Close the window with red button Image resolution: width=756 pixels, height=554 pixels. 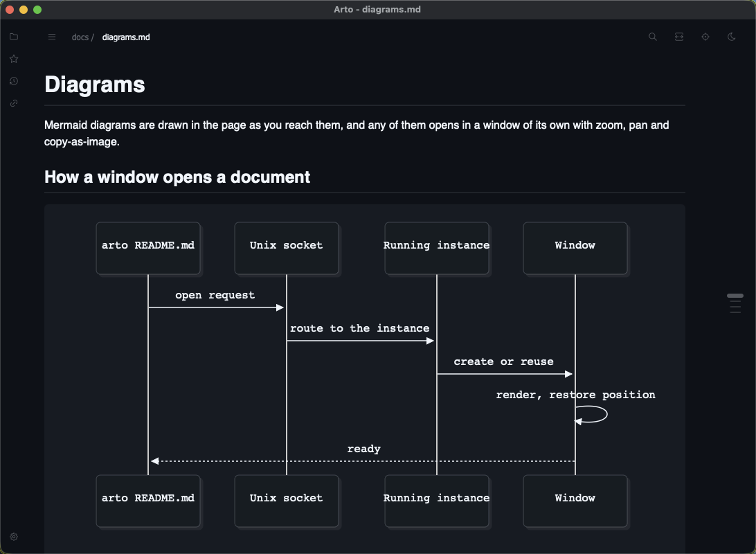[x=10, y=10]
